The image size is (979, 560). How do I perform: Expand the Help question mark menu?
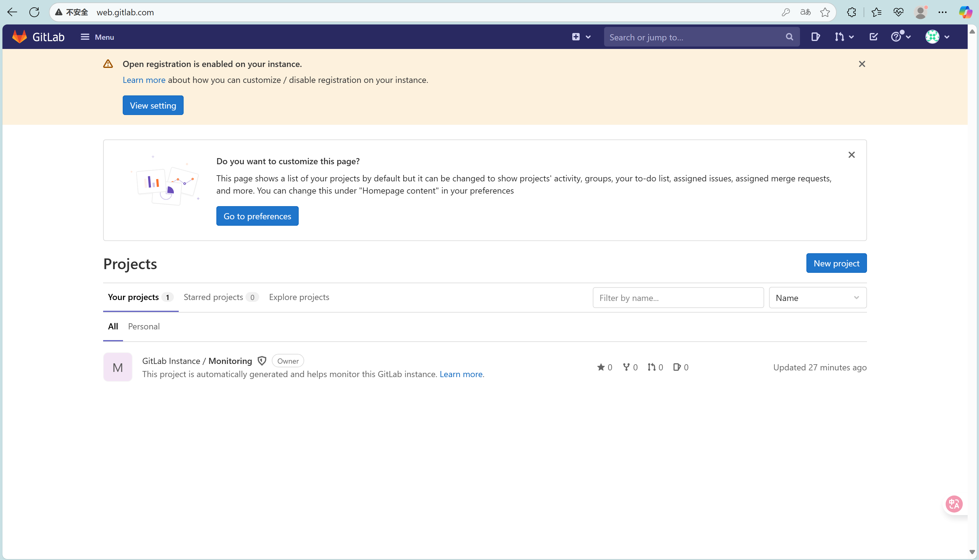tap(901, 37)
